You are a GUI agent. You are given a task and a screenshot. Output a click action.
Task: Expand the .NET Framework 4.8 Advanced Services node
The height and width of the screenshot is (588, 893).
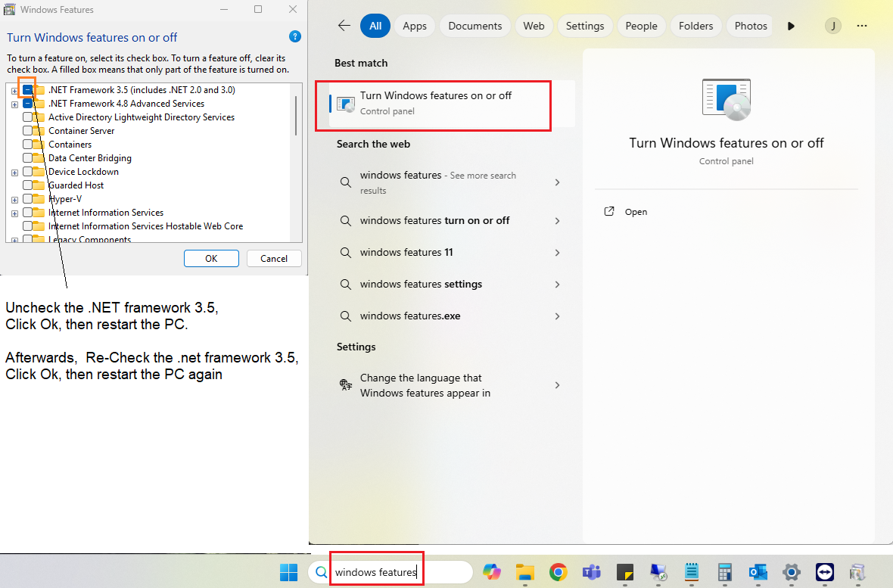14,104
